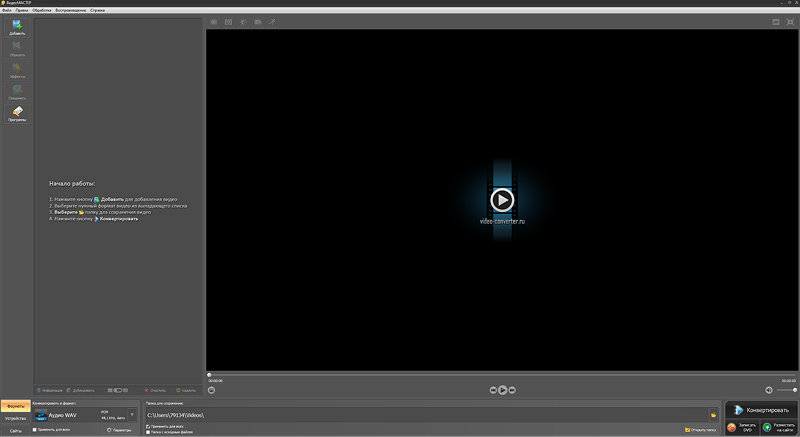Image resolution: width=800 pixels, height=437 pixels.
Task: Browse save folder with yellow folder icon
Action: pyautogui.click(x=713, y=415)
